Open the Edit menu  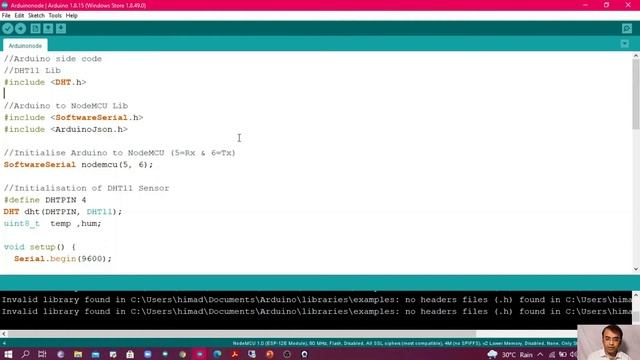pyautogui.click(x=19, y=16)
